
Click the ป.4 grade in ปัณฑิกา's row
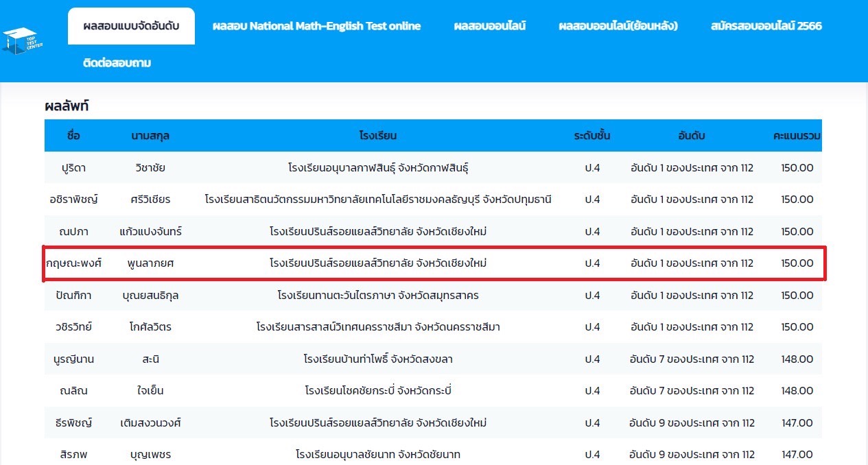[592, 295]
